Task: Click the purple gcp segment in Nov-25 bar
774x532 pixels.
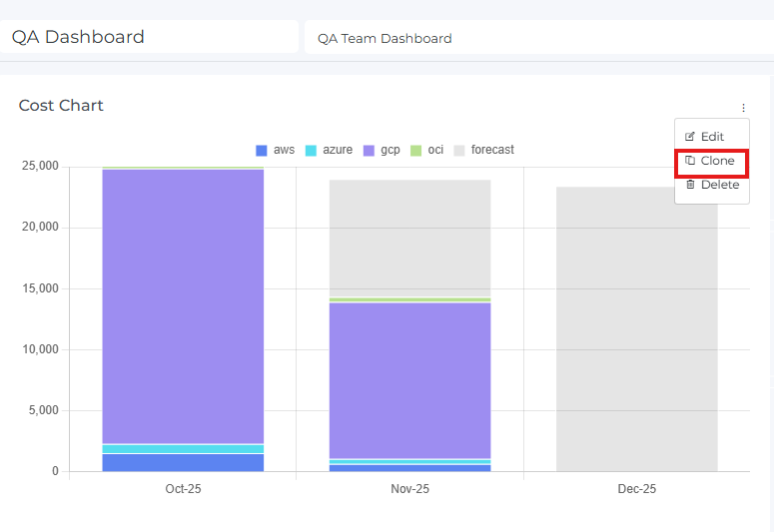Action: (409, 379)
